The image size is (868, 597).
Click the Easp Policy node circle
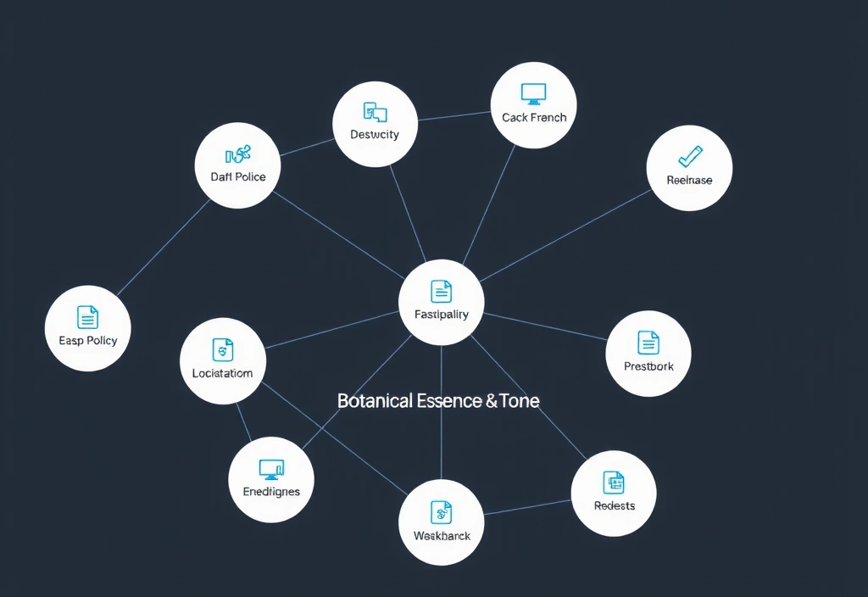pyautogui.click(x=87, y=328)
